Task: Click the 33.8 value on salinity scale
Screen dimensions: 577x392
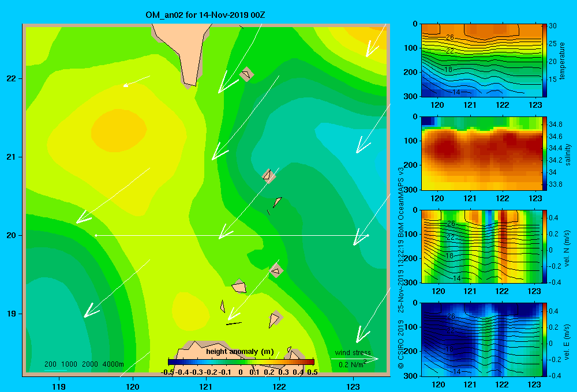Action: (556, 184)
